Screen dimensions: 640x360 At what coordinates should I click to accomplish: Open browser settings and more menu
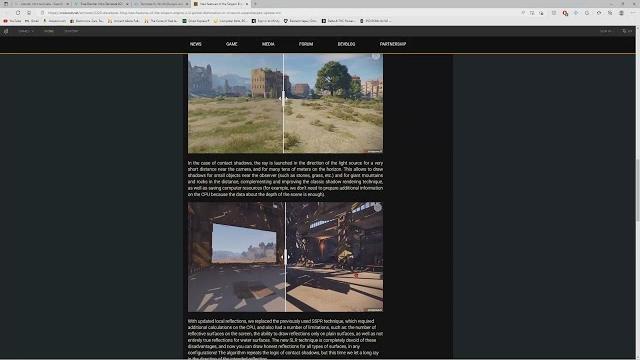coord(633,13)
